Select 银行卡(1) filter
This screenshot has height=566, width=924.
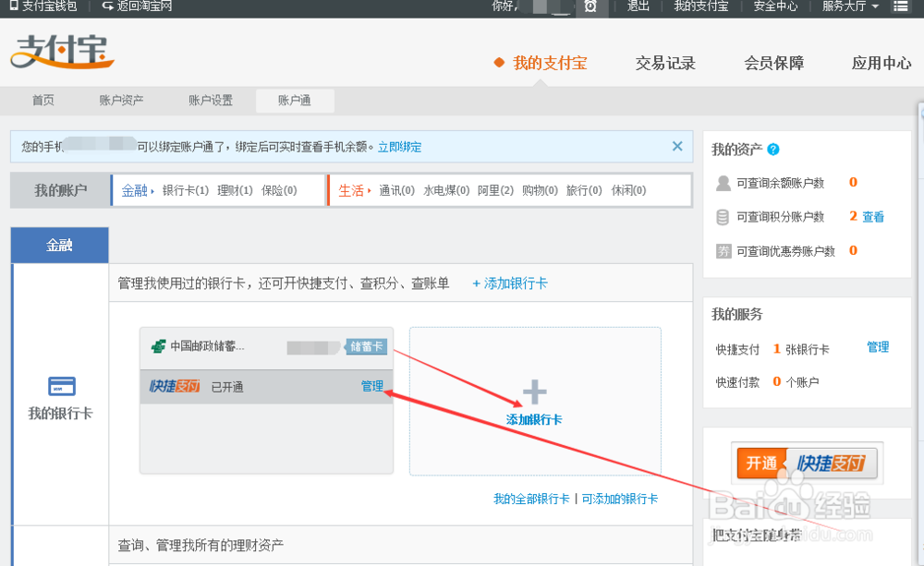click(x=186, y=191)
